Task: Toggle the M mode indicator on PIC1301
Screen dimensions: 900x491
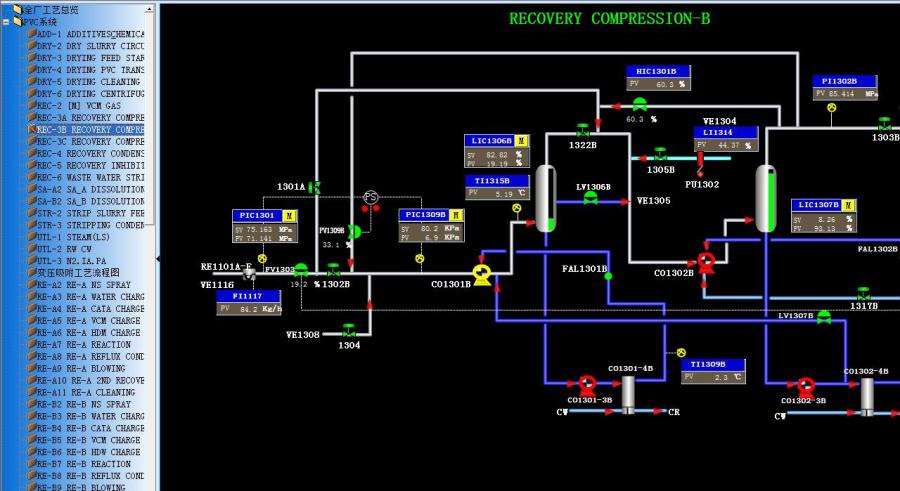Action: coord(289,215)
